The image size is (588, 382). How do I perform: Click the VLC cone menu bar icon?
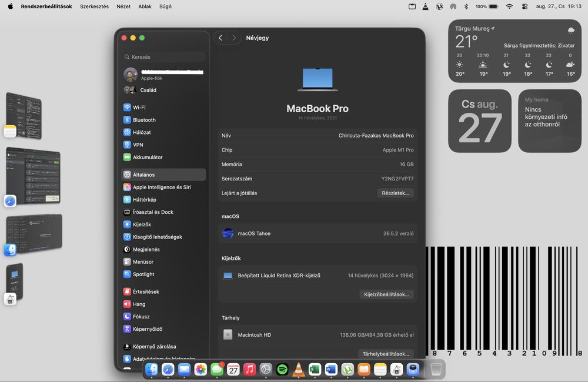click(x=425, y=6)
